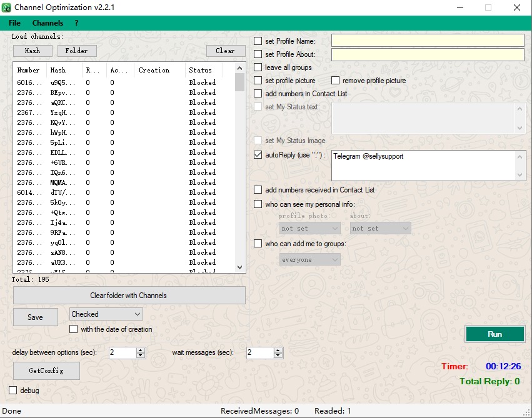Click the Timer value 00:12:26

pos(503,366)
